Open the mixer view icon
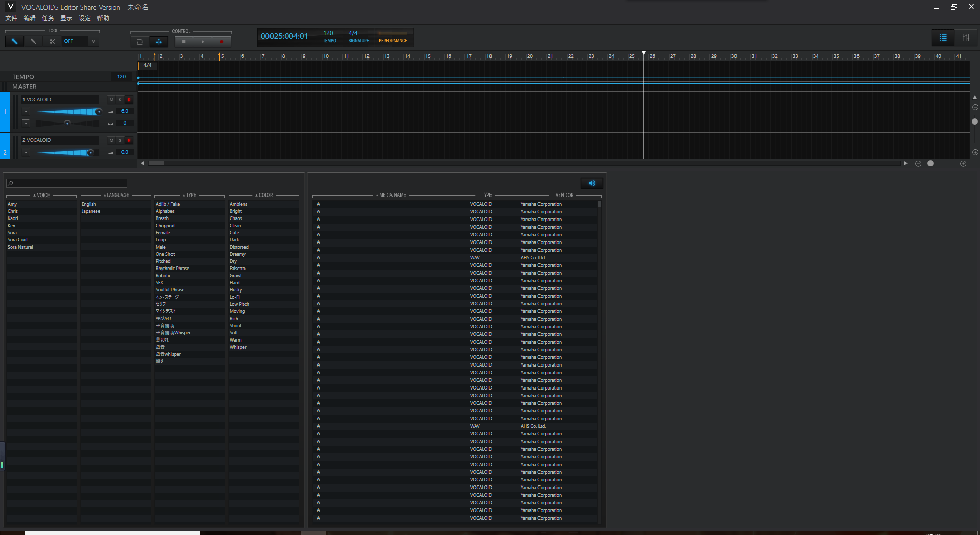This screenshot has width=980, height=535. click(966, 38)
